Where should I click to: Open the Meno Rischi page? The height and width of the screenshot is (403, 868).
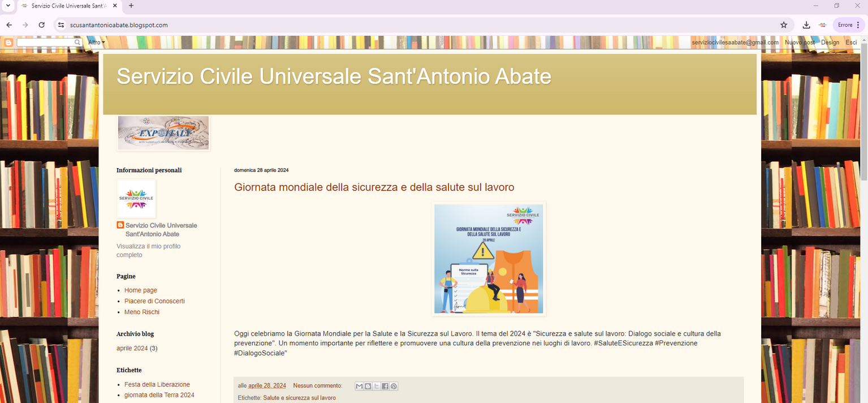pos(142,312)
